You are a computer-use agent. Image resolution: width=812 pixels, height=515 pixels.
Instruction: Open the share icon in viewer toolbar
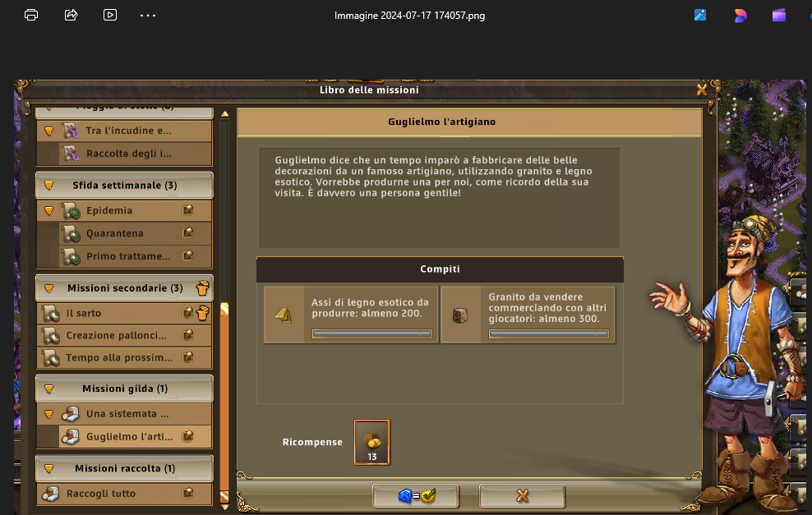coord(71,15)
